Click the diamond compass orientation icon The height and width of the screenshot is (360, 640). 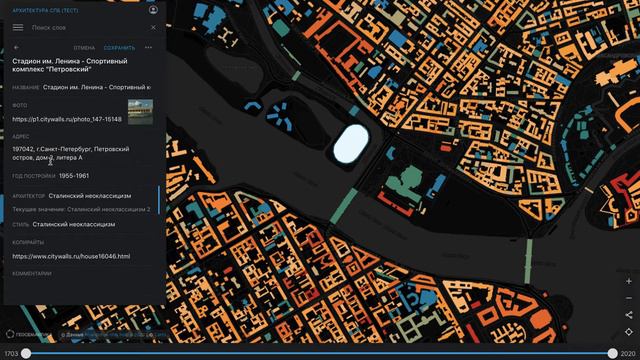(x=629, y=331)
